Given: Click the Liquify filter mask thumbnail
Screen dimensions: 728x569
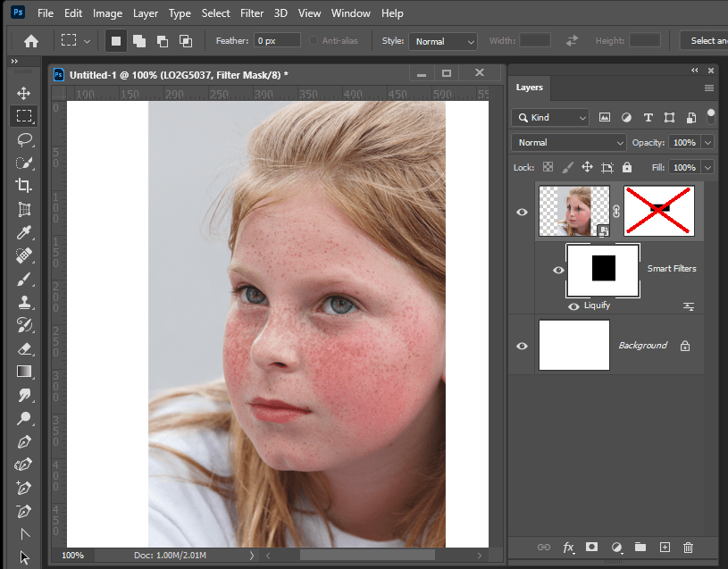Looking at the screenshot, I should point(602,270).
